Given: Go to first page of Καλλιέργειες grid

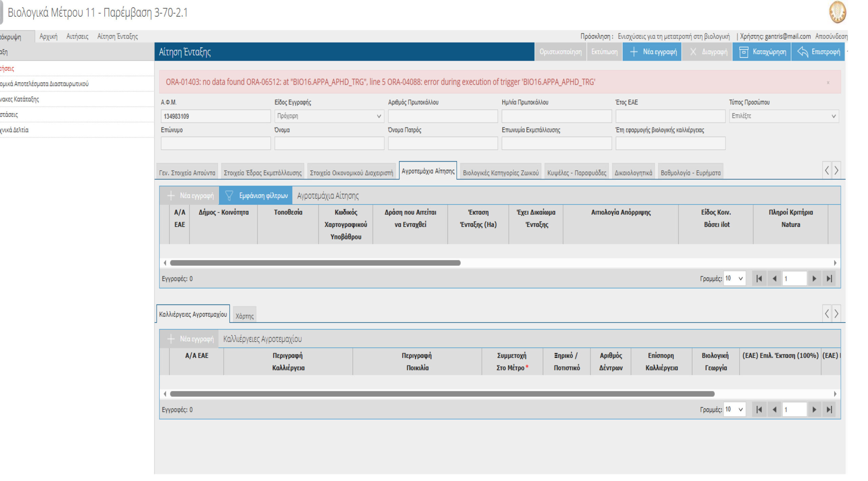Looking at the screenshot, I should click(x=759, y=410).
